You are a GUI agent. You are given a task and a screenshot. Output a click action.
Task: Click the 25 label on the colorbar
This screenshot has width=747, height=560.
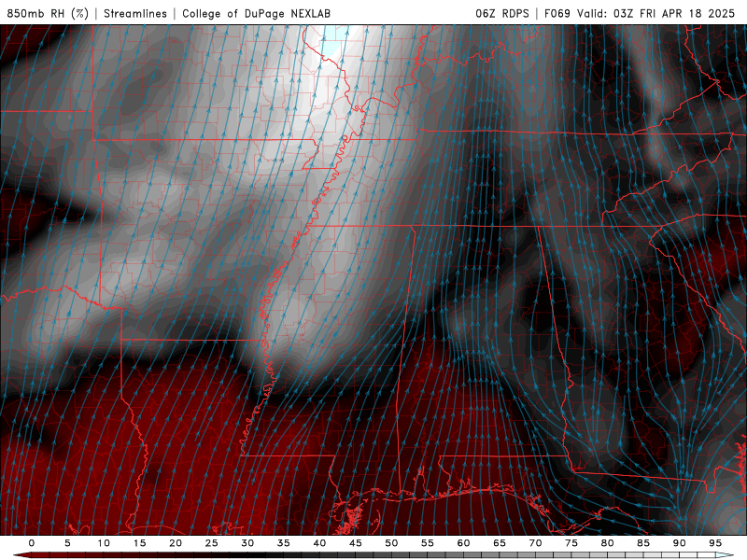(x=212, y=543)
